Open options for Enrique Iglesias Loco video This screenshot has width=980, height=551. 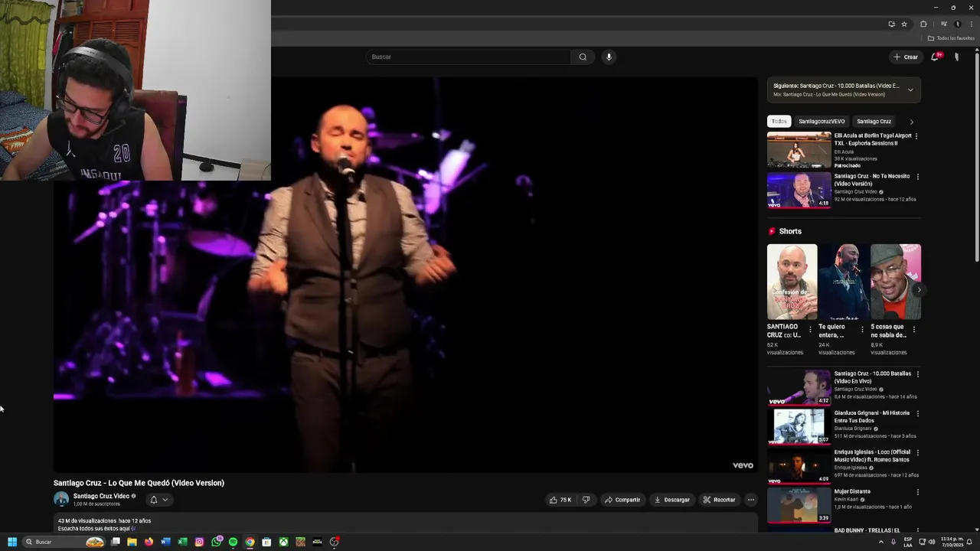917,453
